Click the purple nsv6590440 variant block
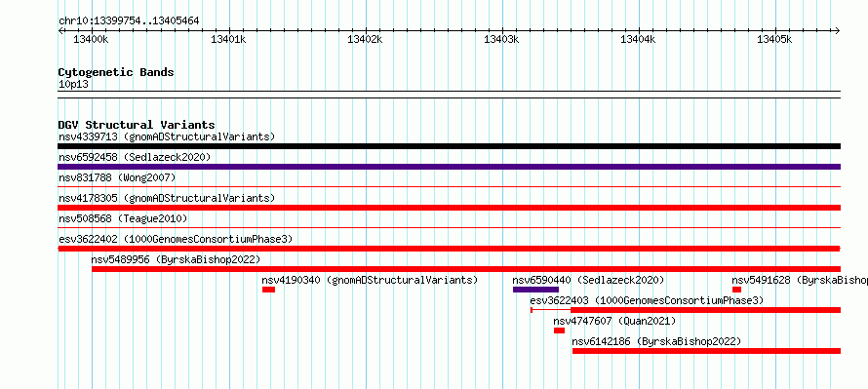The image size is (868, 389). coord(535,290)
